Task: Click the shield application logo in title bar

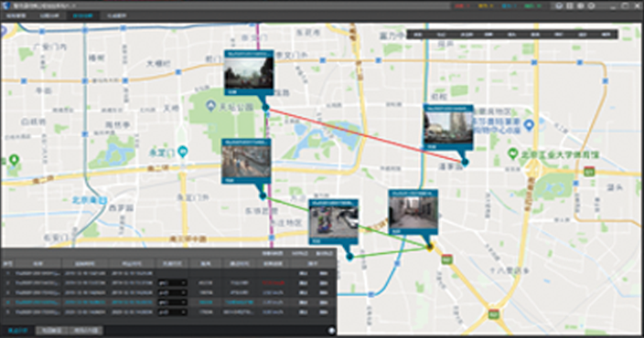Action: click(5, 5)
